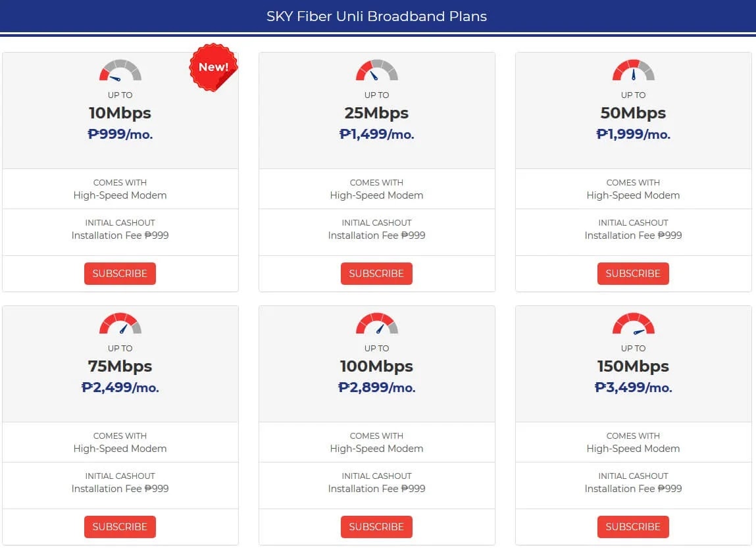Click the red New! badge on 10Mbps plan

click(213, 67)
